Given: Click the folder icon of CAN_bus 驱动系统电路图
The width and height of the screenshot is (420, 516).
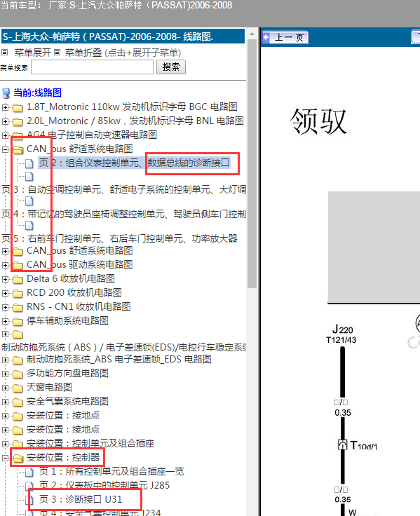Looking at the screenshot, I should [x=18, y=265].
